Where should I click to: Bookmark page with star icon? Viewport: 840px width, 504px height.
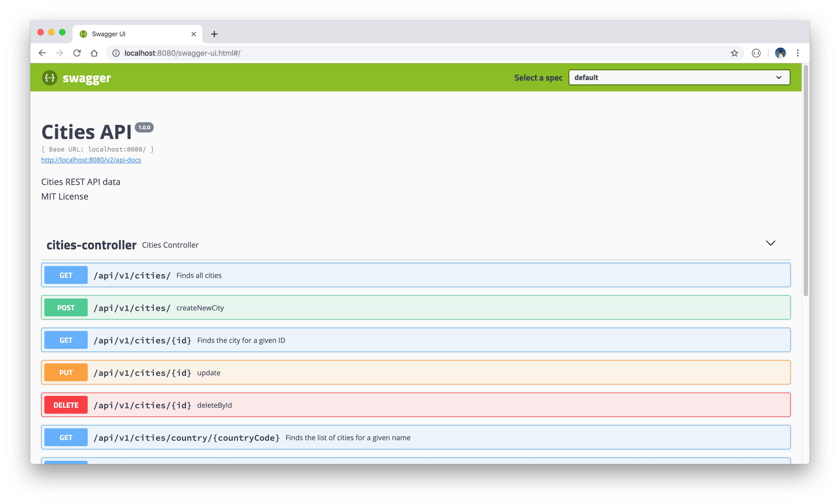tap(734, 53)
